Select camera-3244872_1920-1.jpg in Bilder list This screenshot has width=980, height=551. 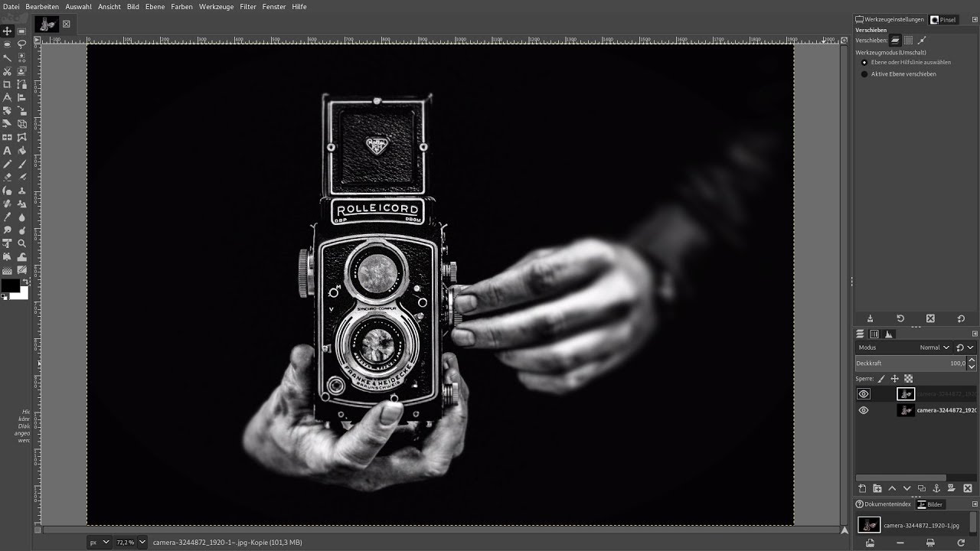[x=913, y=525]
